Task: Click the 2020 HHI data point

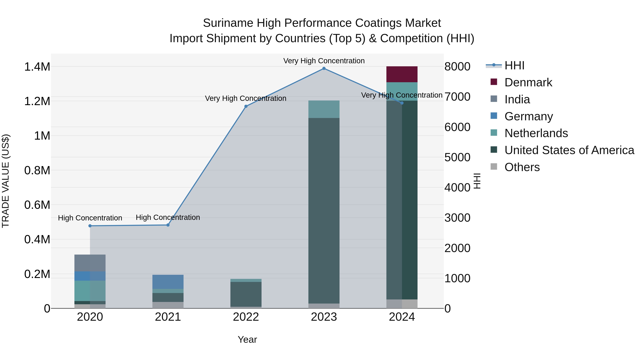Action: point(90,226)
